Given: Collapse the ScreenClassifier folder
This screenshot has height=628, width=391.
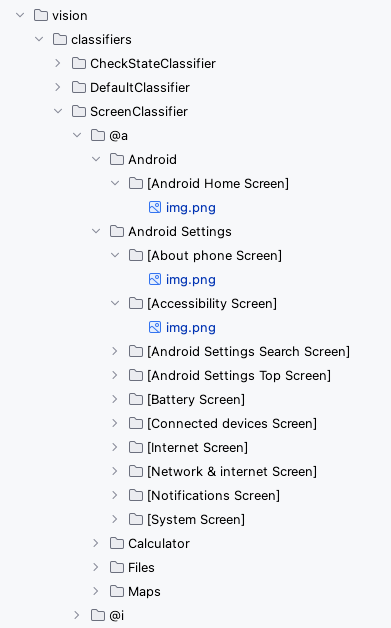Looking at the screenshot, I should click(x=58, y=111).
